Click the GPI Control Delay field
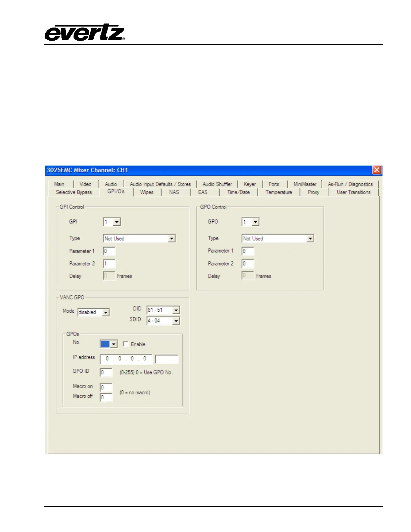The width and height of the screenshot is (411, 532). coord(109,276)
